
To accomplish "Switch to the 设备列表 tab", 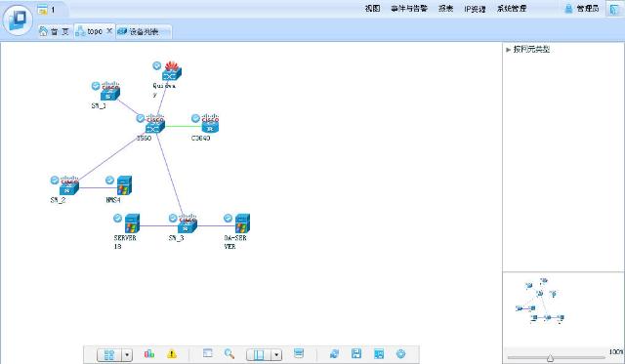I will pos(144,31).
